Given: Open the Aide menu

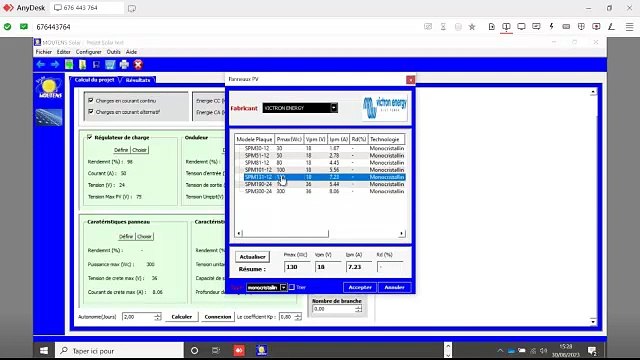Looking at the screenshot, I should point(131,52).
